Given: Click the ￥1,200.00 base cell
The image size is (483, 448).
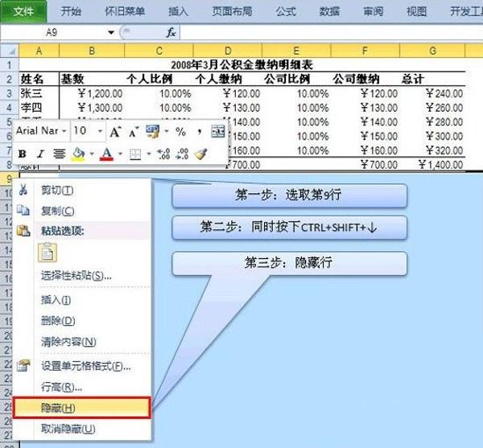Looking at the screenshot, I should click(x=92, y=93).
